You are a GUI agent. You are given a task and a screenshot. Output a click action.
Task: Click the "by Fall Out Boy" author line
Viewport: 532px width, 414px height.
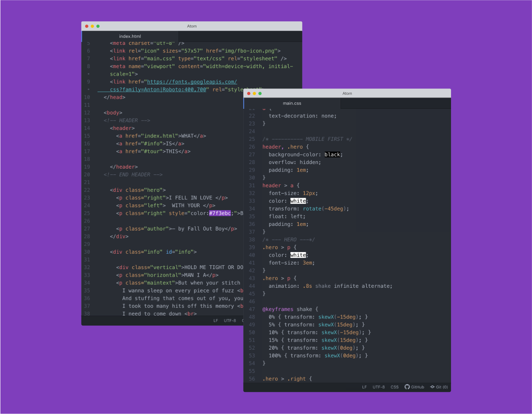(x=177, y=229)
